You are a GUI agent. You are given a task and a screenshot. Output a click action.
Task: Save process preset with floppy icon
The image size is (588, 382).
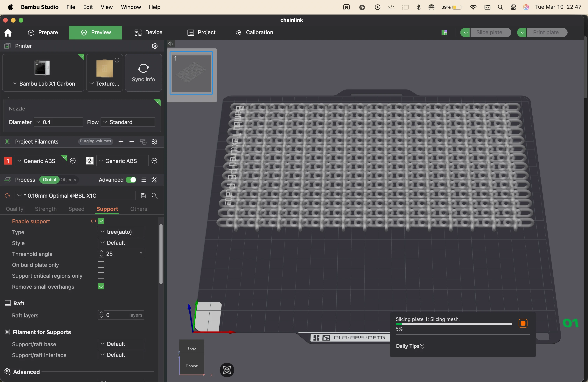tap(143, 196)
